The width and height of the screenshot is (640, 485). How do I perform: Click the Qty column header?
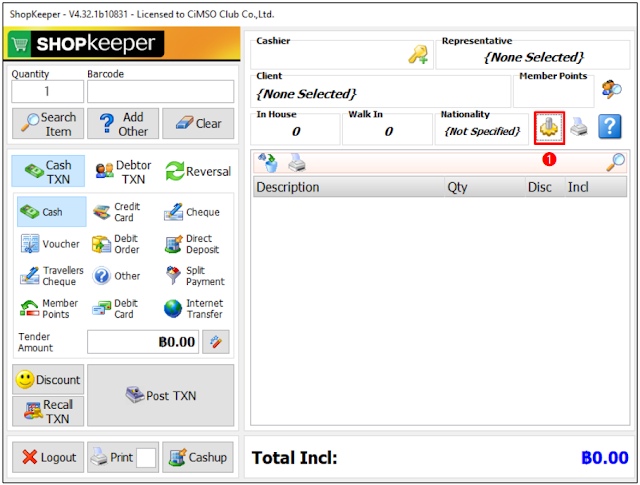pyautogui.click(x=485, y=187)
